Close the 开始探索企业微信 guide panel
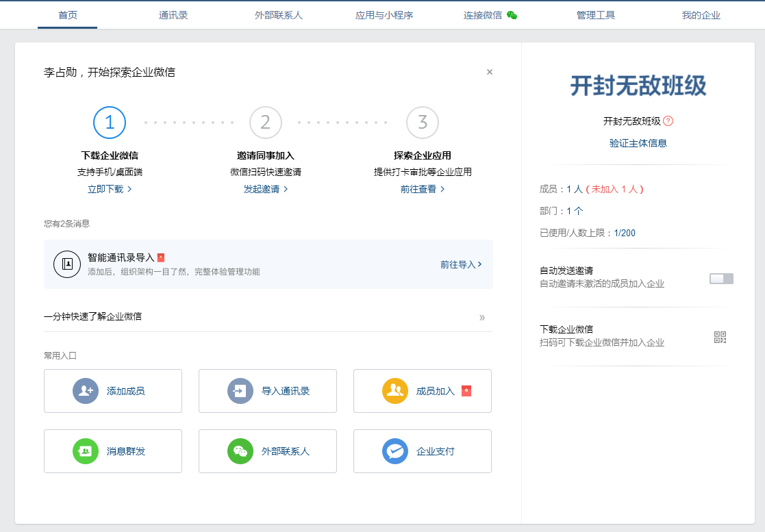This screenshot has height=532, width=765. pyautogui.click(x=490, y=72)
